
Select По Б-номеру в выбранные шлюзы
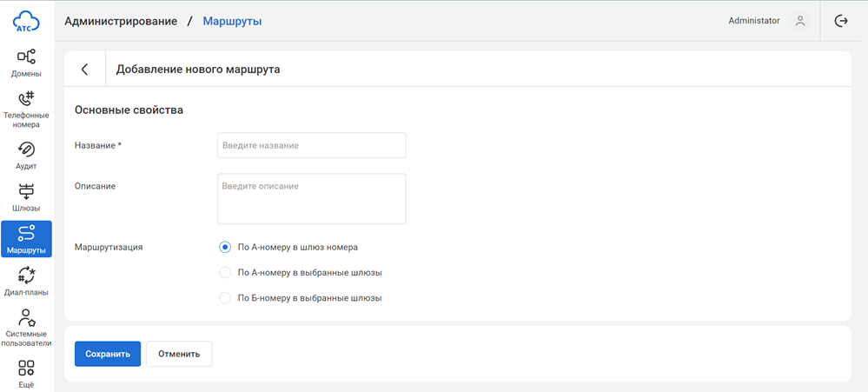(x=225, y=298)
